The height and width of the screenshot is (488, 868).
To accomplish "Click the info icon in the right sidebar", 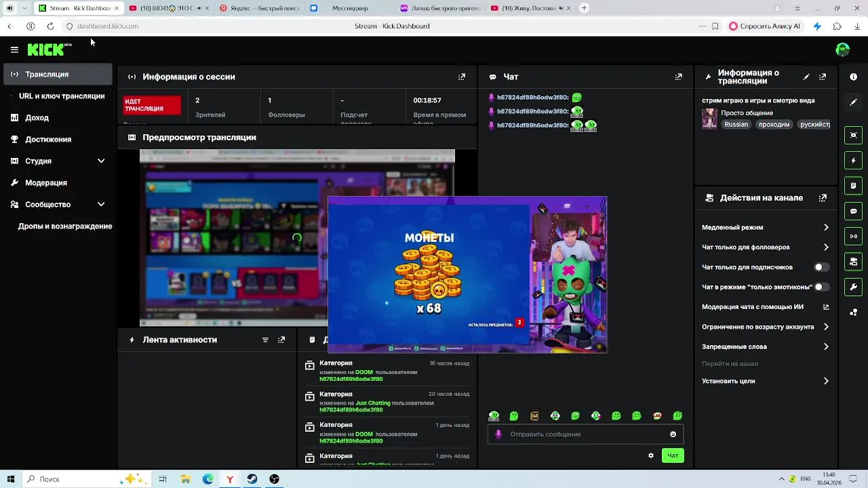I will 854,77.
